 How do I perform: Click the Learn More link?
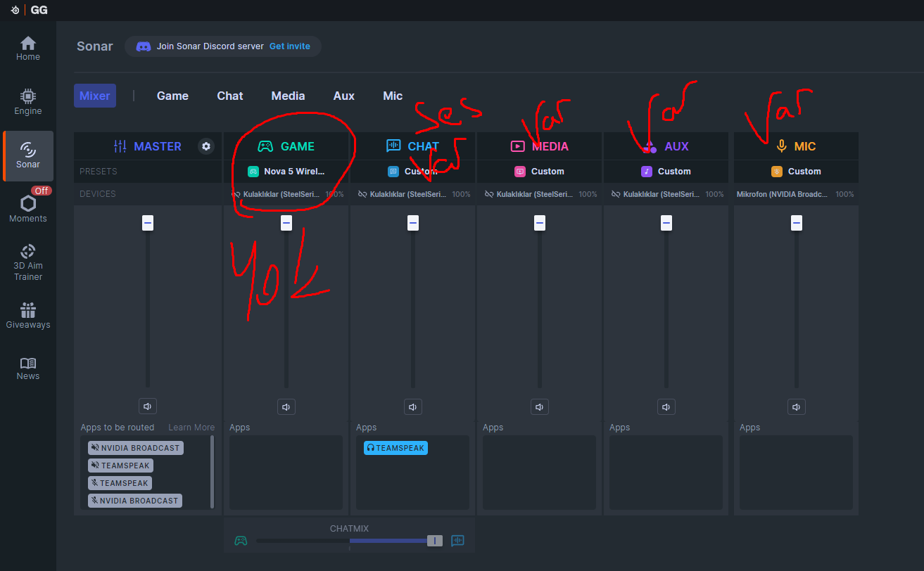point(191,428)
